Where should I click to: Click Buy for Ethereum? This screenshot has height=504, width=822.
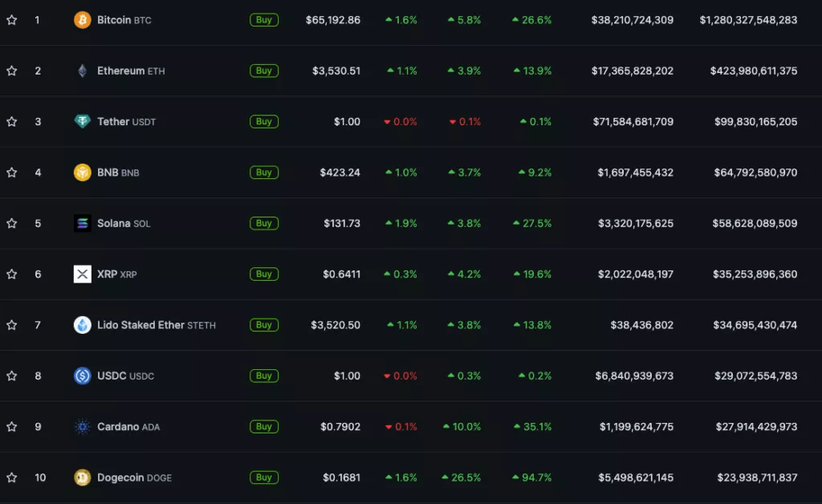point(263,71)
